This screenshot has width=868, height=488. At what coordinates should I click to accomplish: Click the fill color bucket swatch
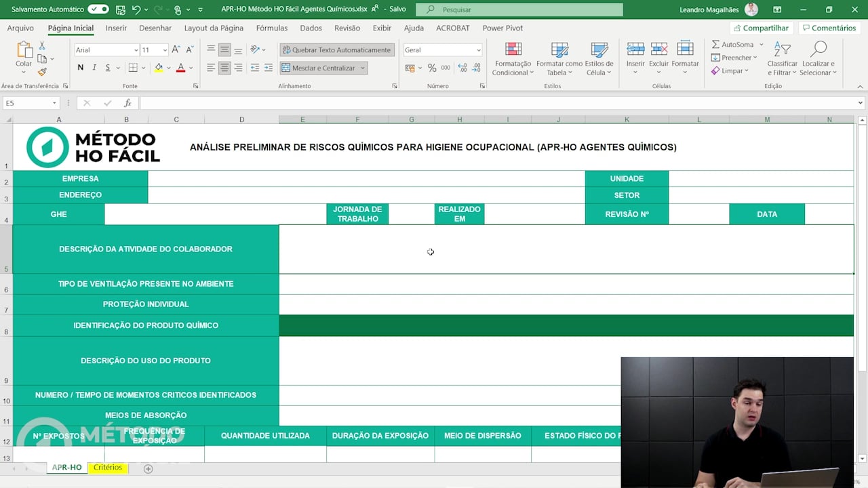pos(158,68)
